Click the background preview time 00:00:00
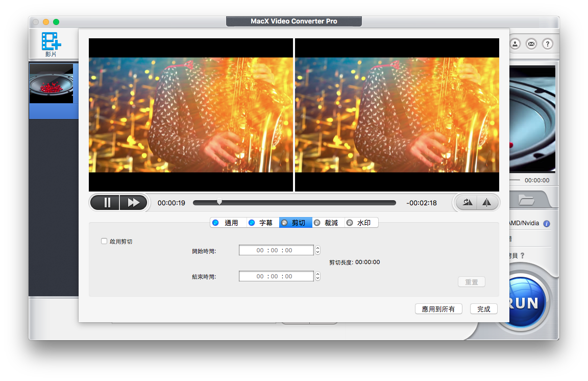Screen dimensions: 588x381 (537, 181)
